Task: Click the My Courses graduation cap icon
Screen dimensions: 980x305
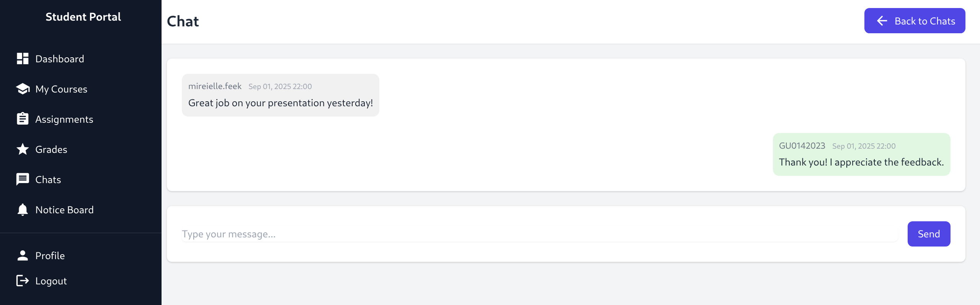Action: pyautogui.click(x=23, y=89)
